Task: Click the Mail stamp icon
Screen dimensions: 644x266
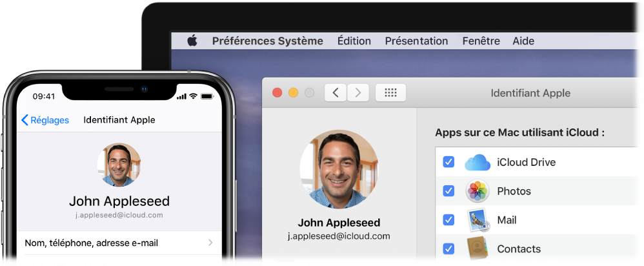Action: click(478, 220)
